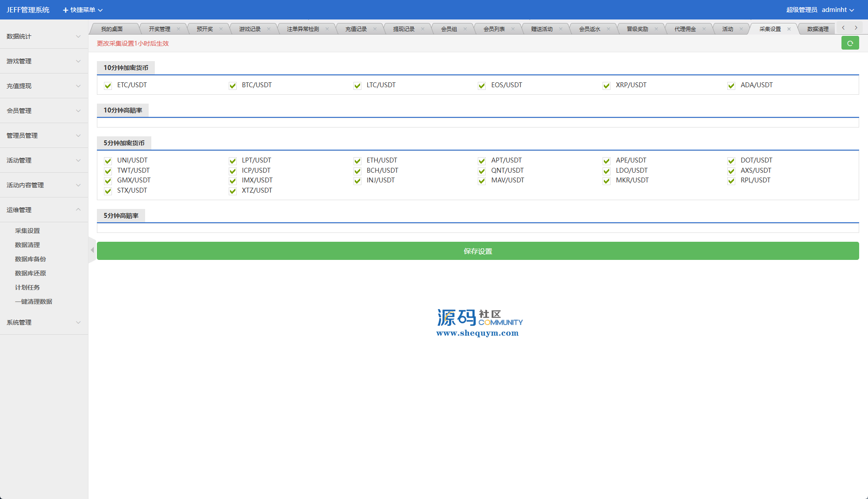Uncheck the BTC/USDT checkbox

(233, 85)
